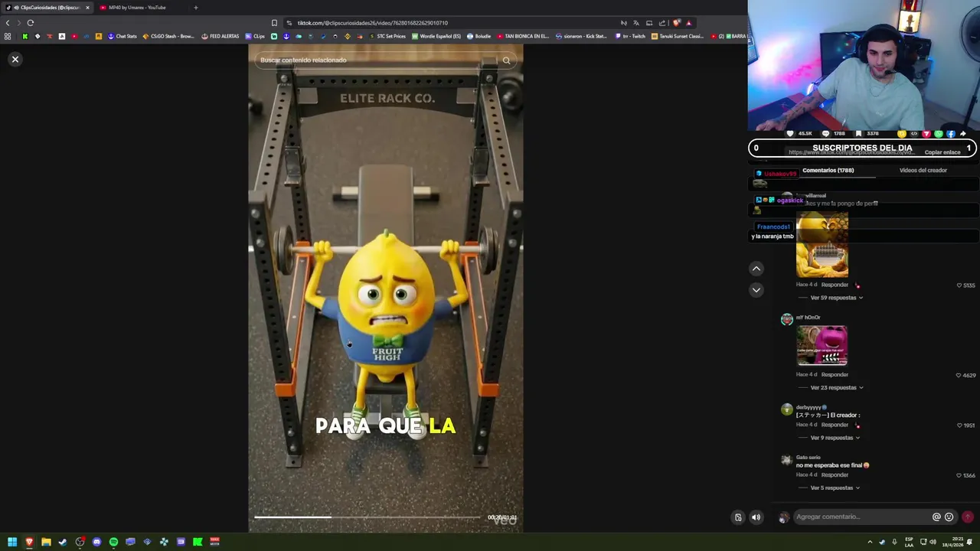Screen dimensions: 980x551
Task: Open comments bubble icon showing 1788
Action: (x=826, y=133)
